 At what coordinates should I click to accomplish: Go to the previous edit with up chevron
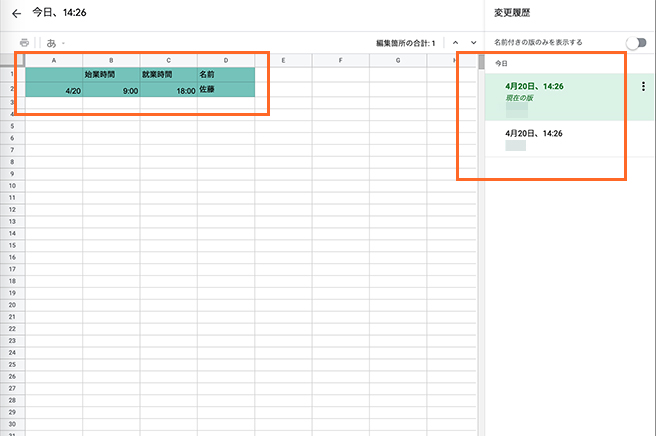click(455, 43)
